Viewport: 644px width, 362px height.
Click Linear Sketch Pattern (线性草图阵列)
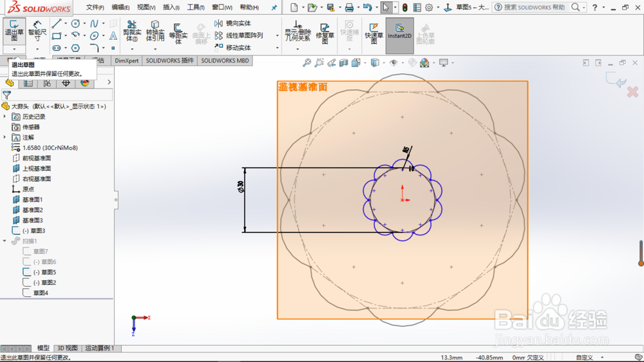[239, 35]
